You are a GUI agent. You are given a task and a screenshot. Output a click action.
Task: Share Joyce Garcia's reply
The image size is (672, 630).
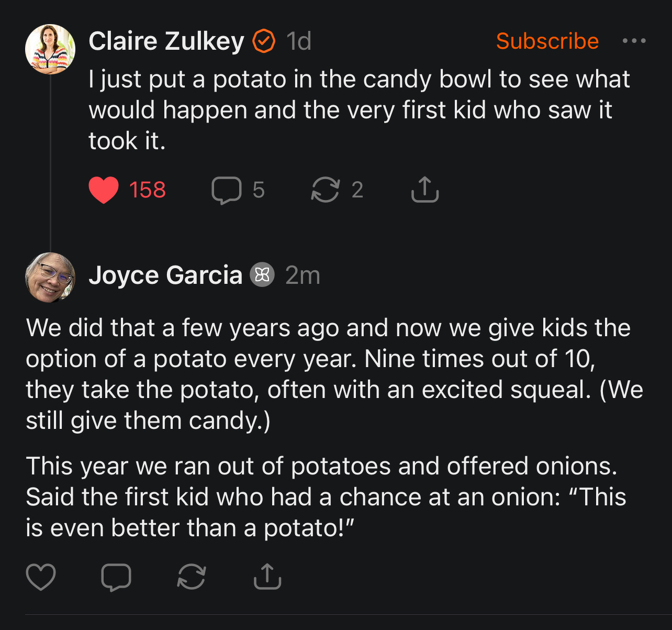tap(267, 577)
